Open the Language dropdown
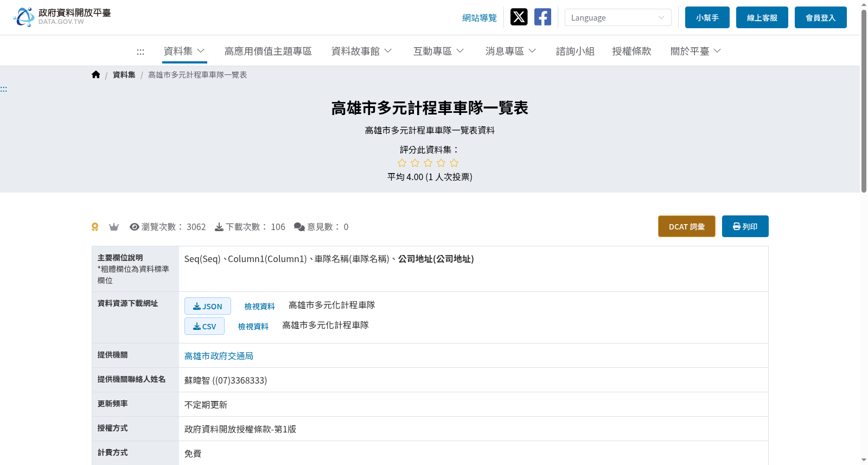Image resolution: width=868 pixels, height=465 pixels. tap(618, 17)
